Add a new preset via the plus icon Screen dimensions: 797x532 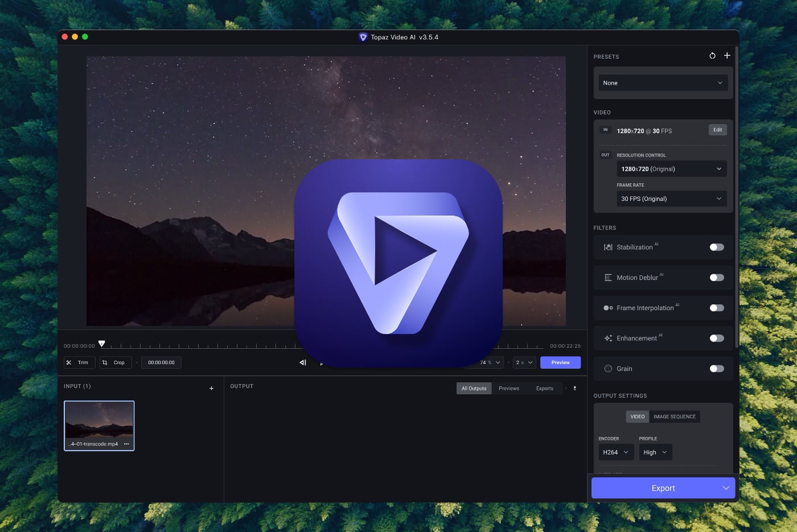click(x=727, y=56)
